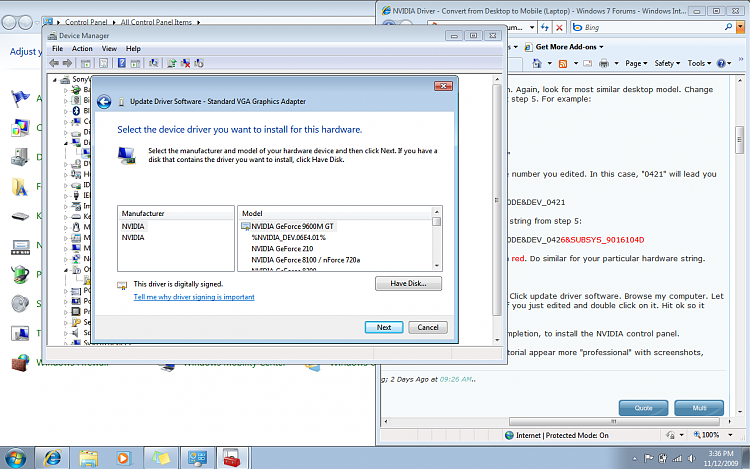
Task: Click the red toolbox taskbar icon
Action: (x=232, y=458)
